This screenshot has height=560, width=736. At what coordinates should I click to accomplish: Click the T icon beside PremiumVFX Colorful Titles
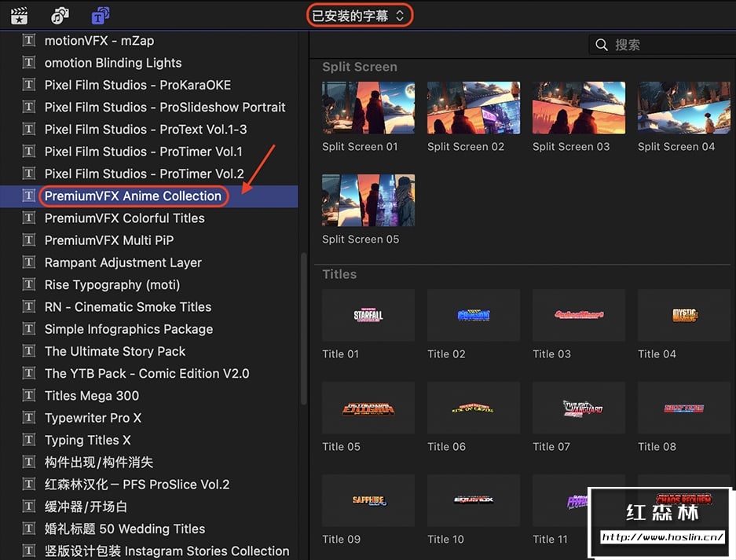[28, 218]
